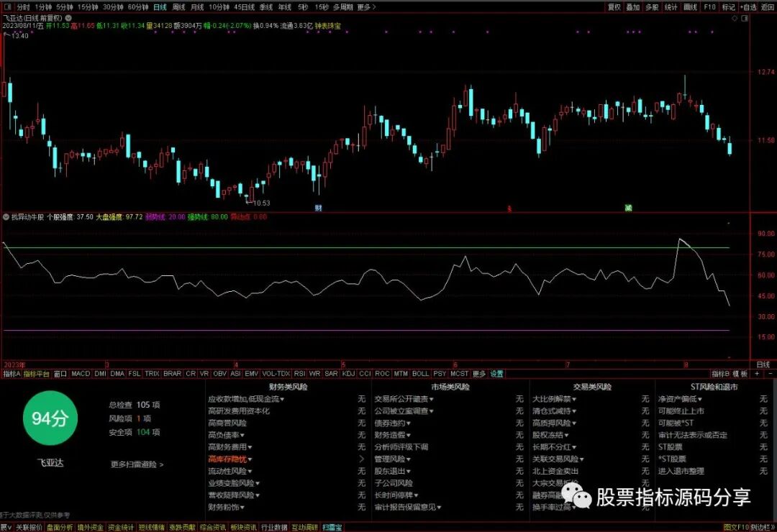The width and height of the screenshot is (777, 532).
Task: Select the 月线 monthly period
Action: click(197, 7)
